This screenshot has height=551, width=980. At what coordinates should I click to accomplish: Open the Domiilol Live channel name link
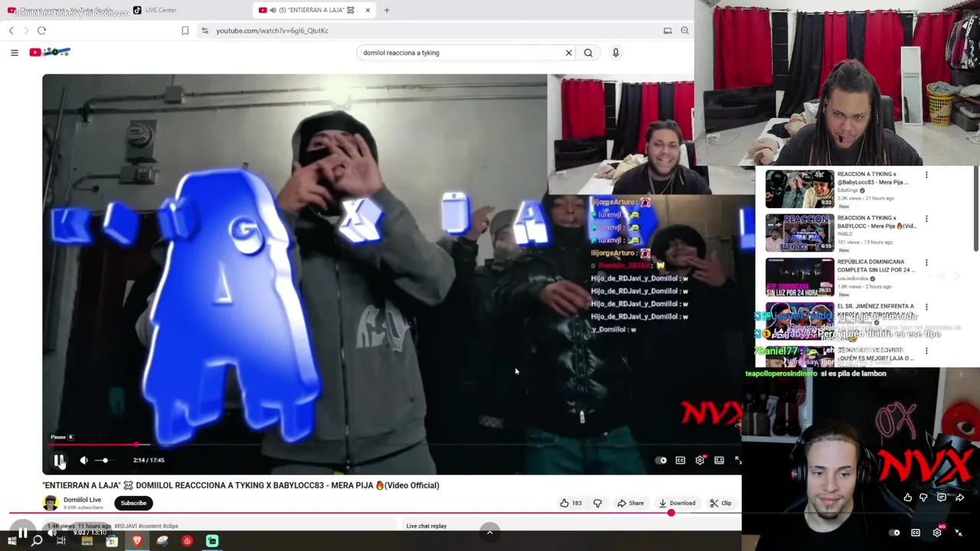(x=82, y=500)
